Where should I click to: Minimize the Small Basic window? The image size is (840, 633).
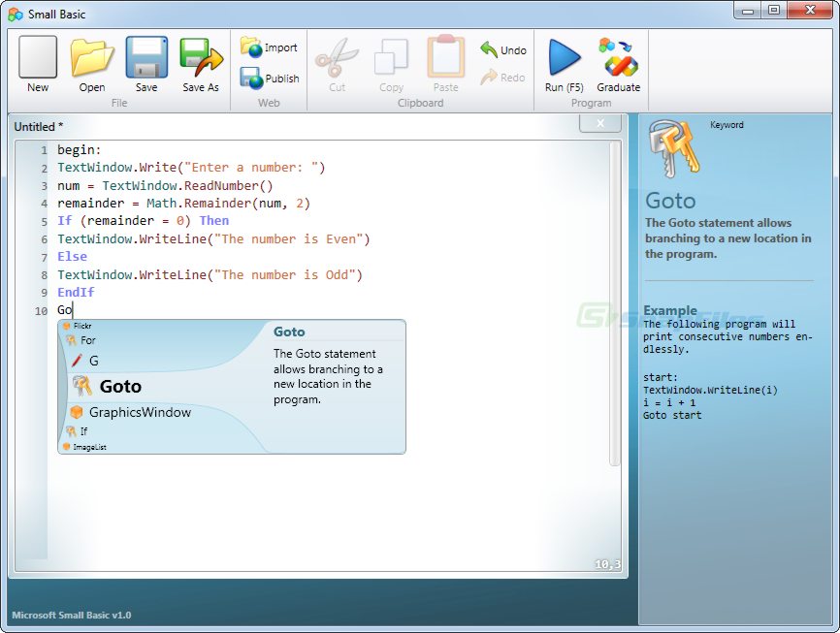click(749, 10)
